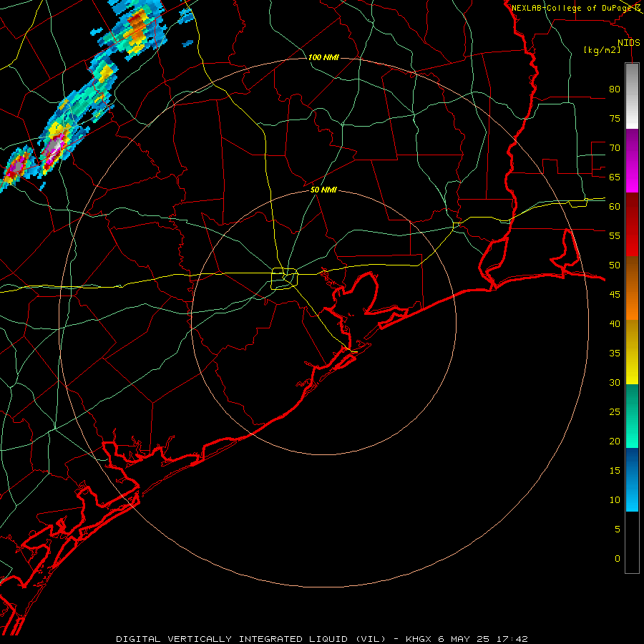Click the red segment of color bar
The image size is (644, 644).
pyautogui.click(x=632, y=224)
